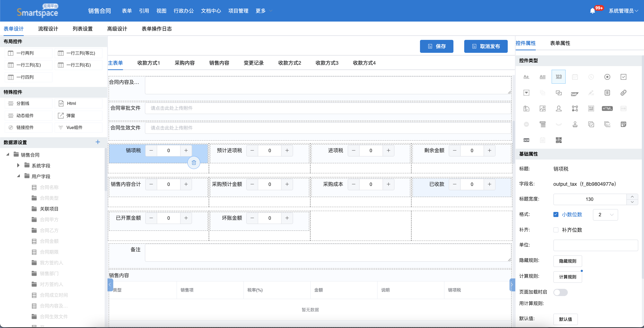Increase 标题宽度 with the up stepper arrow
The image size is (644, 328).
pyautogui.click(x=632, y=197)
